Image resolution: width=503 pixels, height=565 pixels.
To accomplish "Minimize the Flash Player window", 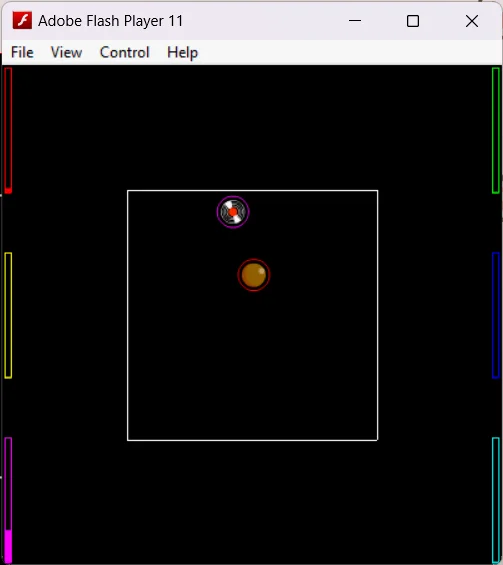I will click(355, 21).
